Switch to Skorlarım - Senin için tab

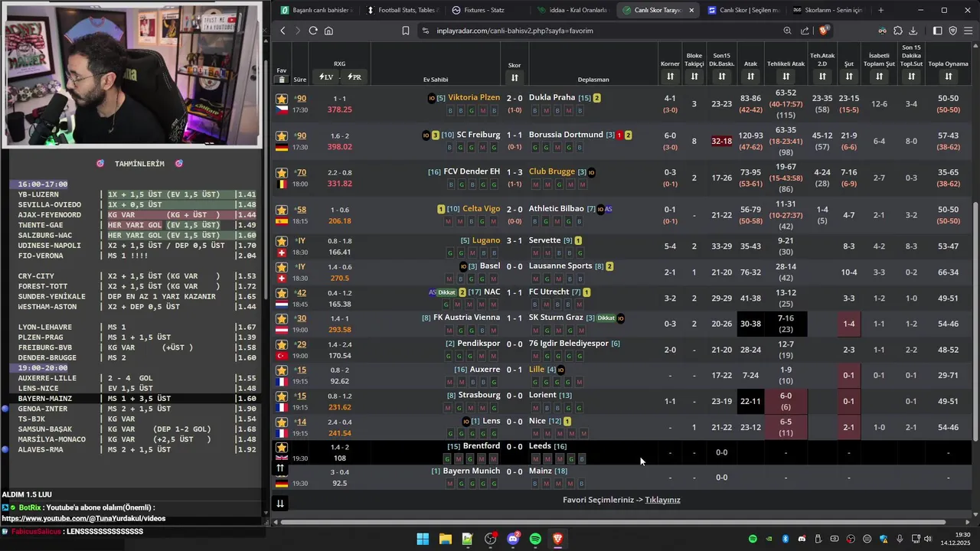pos(828,10)
